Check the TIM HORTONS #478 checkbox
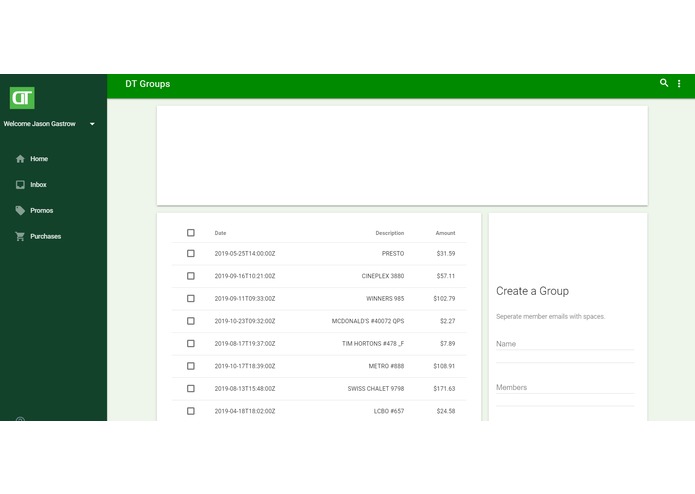The height and width of the screenshot is (494, 695). click(x=191, y=343)
